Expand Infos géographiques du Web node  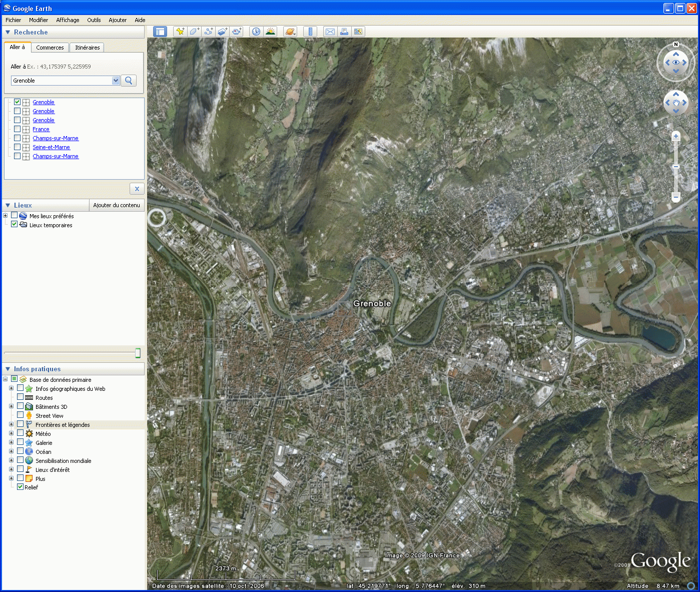click(12, 388)
